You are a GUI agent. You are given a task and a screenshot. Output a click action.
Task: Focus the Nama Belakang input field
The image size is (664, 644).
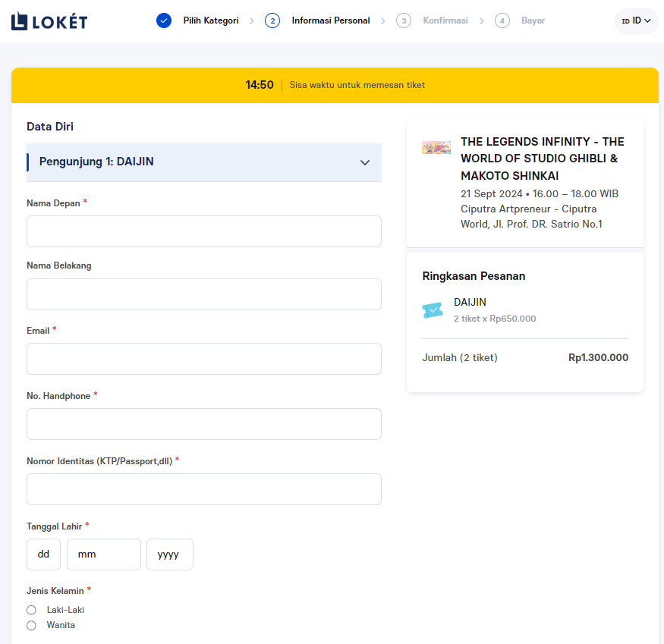point(204,294)
